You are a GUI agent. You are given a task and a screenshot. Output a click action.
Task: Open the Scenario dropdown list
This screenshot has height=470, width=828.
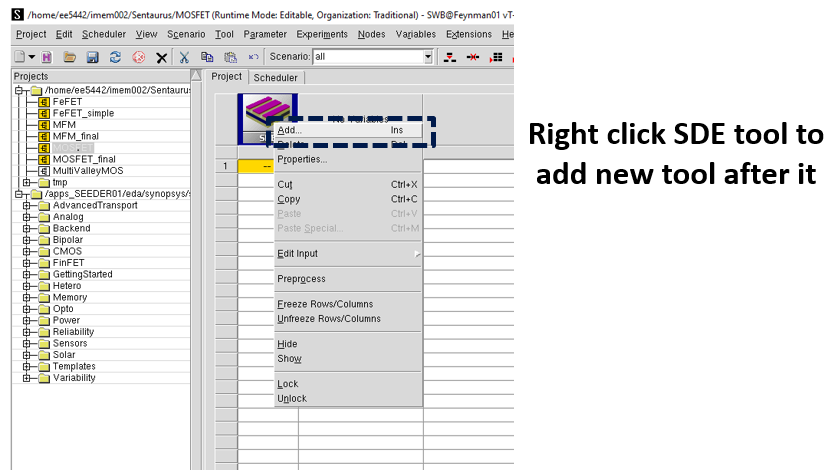[x=428, y=57]
